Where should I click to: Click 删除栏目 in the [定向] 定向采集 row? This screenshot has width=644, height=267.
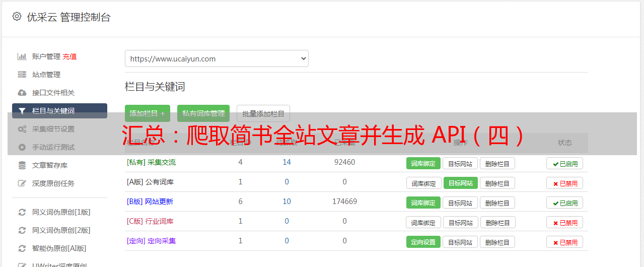coord(497,242)
